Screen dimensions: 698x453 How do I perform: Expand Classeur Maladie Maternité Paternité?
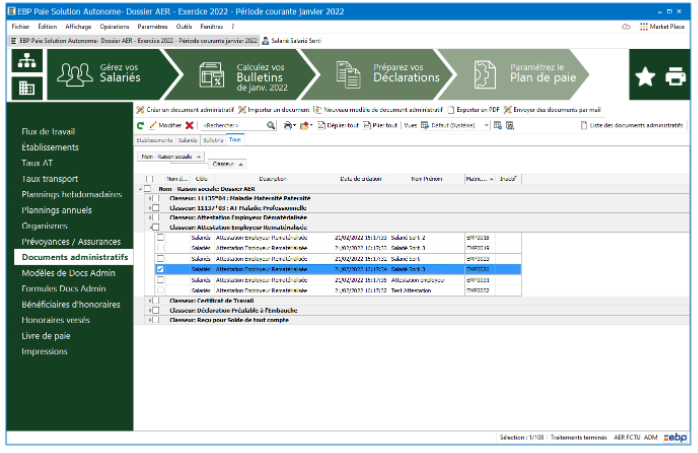point(150,198)
